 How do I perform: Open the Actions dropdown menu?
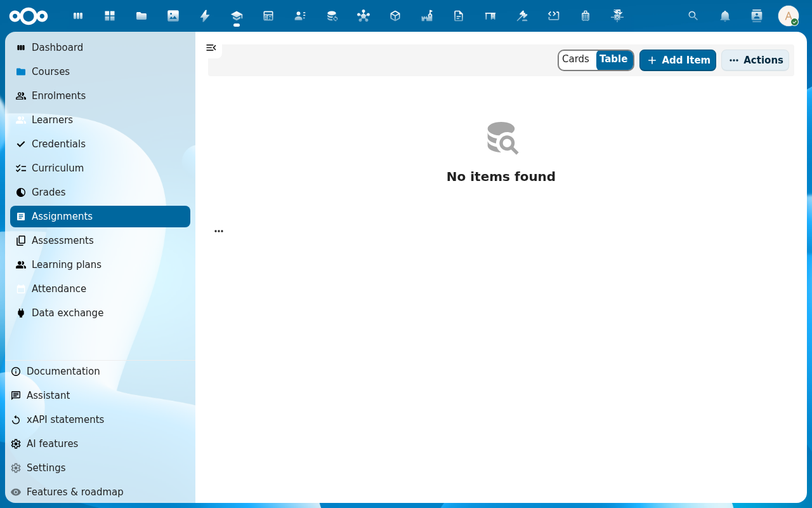click(x=756, y=60)
